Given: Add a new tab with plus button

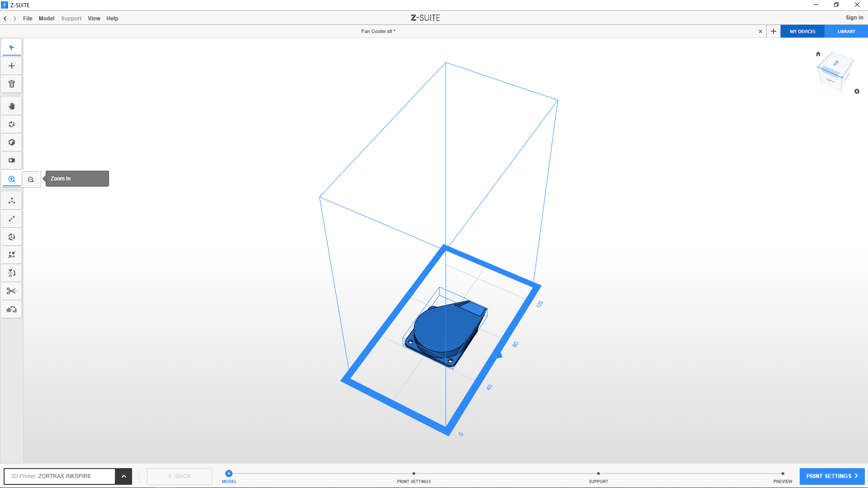Looking at the screenshot, I should [x=773, y=32].
